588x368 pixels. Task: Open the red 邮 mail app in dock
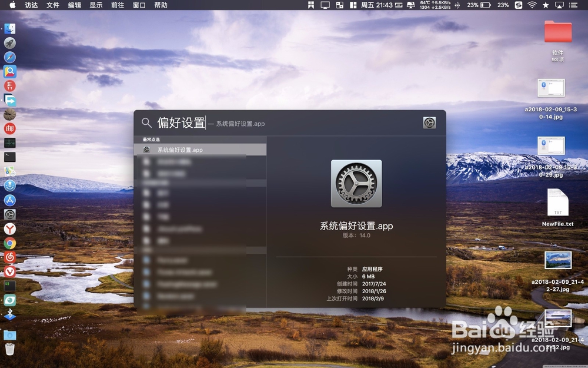coord(10,128)
